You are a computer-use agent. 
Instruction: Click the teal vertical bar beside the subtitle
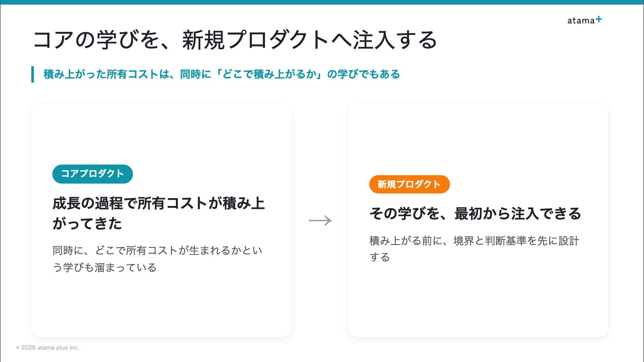click(33, 74)
